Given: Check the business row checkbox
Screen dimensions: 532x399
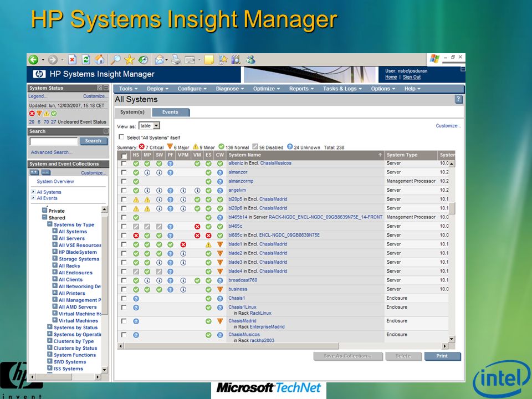Looking at the screenshot, I should [x=124, y=289].
